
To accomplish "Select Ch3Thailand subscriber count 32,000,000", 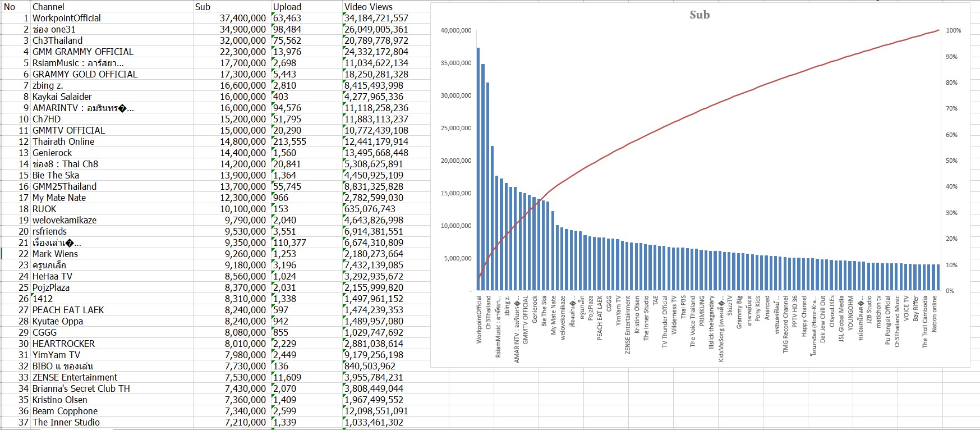I will 232,40.
